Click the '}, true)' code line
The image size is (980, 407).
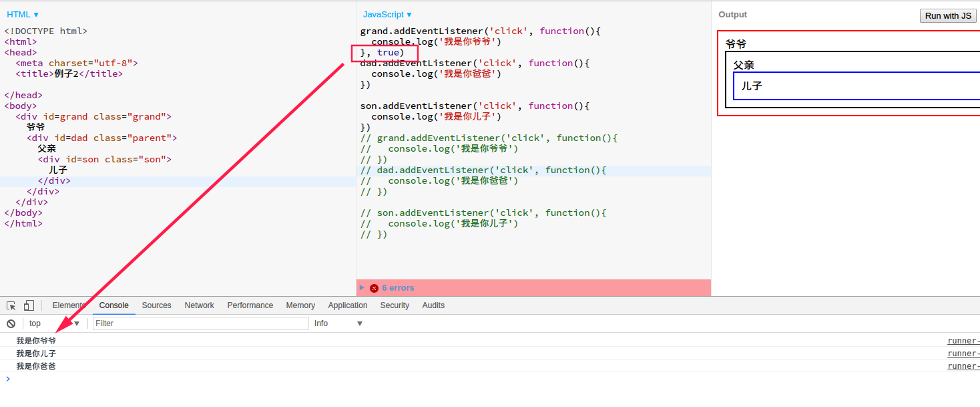coord(383,52)
